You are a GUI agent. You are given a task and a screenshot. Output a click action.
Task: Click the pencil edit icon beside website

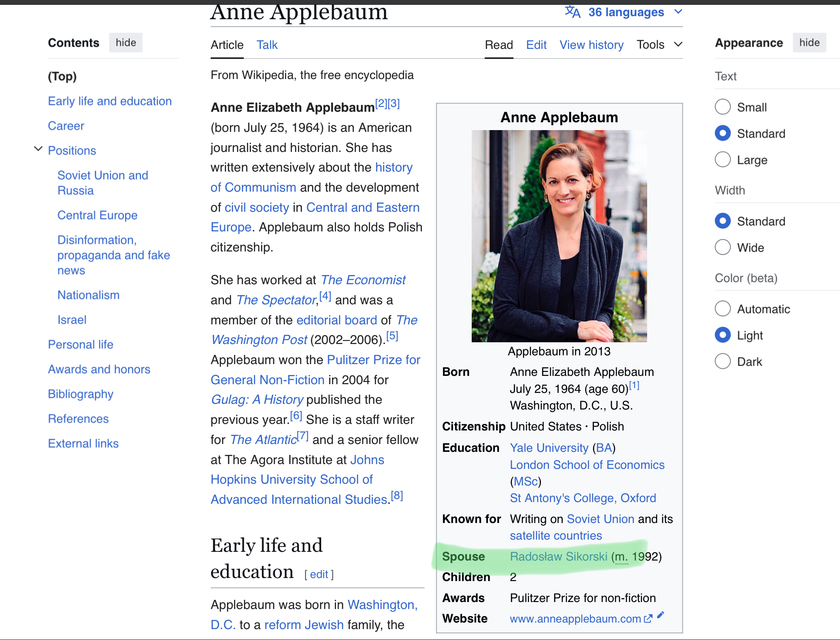tap(661, 615)
